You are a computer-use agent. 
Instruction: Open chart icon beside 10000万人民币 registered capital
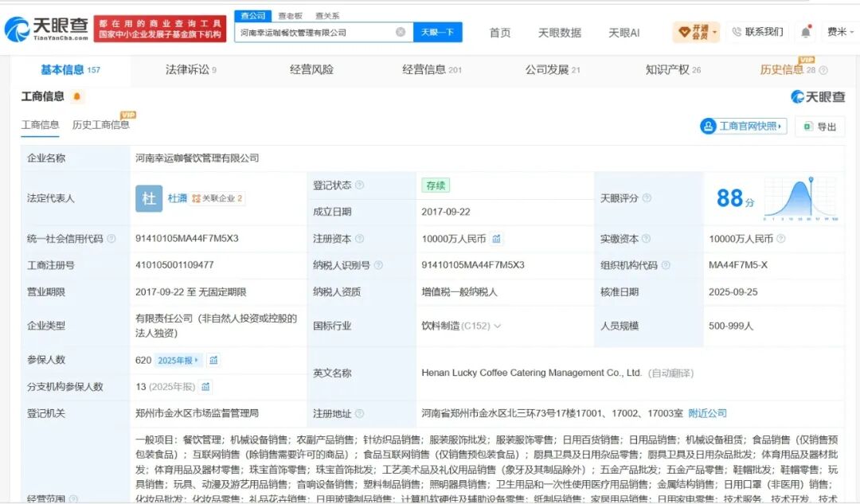pos(496,239)
